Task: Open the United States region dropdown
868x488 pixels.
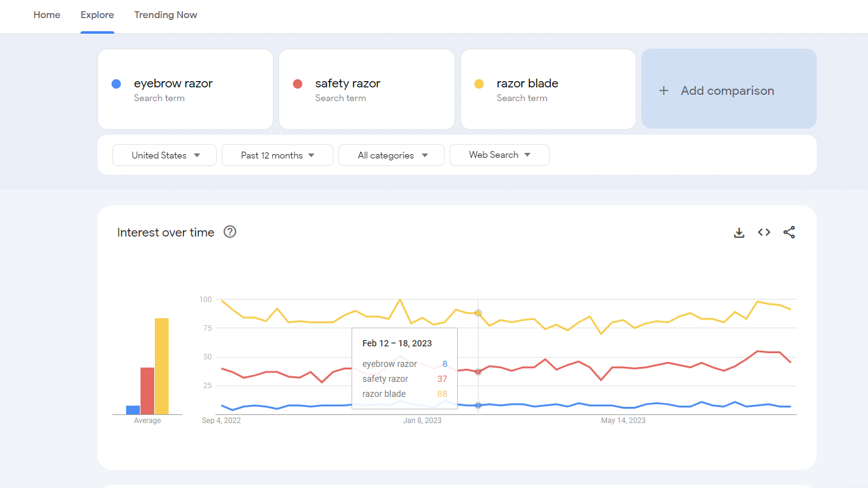Action: click(165, 155)
